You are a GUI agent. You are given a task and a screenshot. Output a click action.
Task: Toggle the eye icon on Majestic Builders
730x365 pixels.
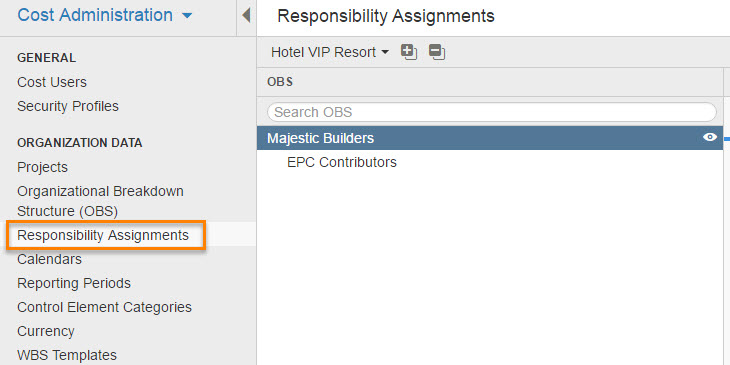710,137
